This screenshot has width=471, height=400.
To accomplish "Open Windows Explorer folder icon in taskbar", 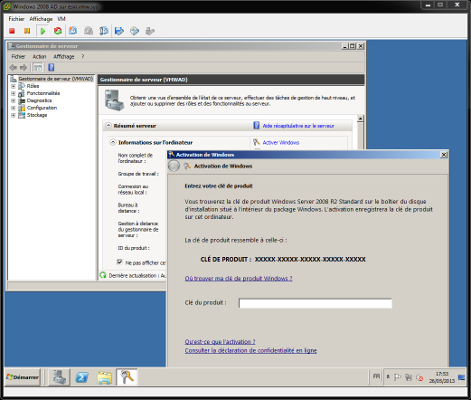I will [104, 378].
